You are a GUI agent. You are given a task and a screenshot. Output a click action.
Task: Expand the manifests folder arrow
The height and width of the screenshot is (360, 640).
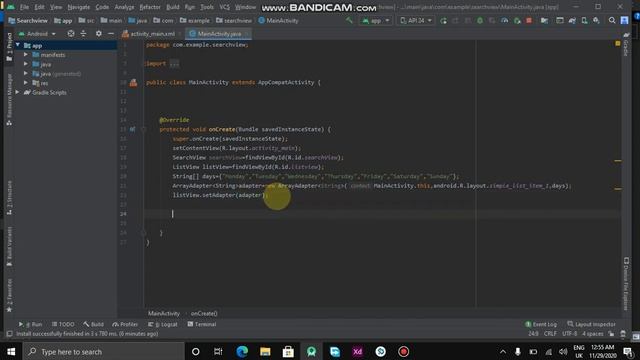click(x=26, y=55)
